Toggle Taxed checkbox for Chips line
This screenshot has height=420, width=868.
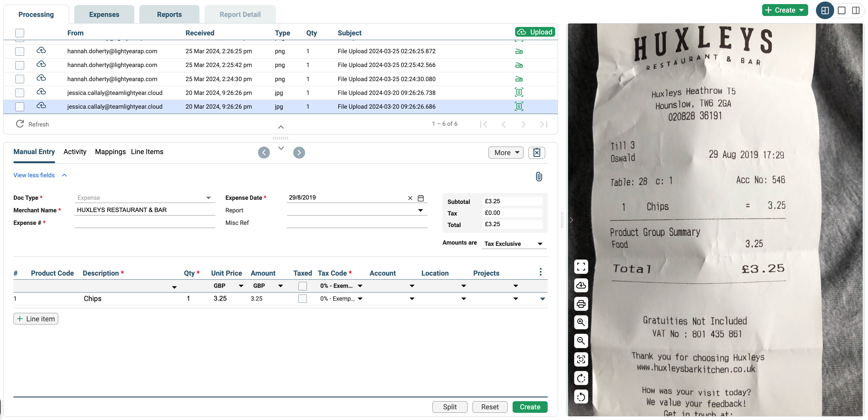tap(302, 299)
